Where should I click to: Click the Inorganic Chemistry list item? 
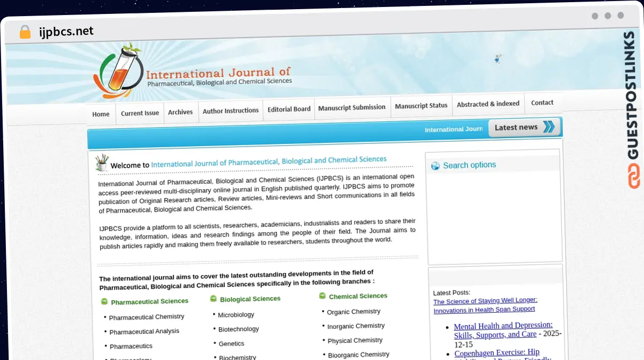(x=356, y=326)
